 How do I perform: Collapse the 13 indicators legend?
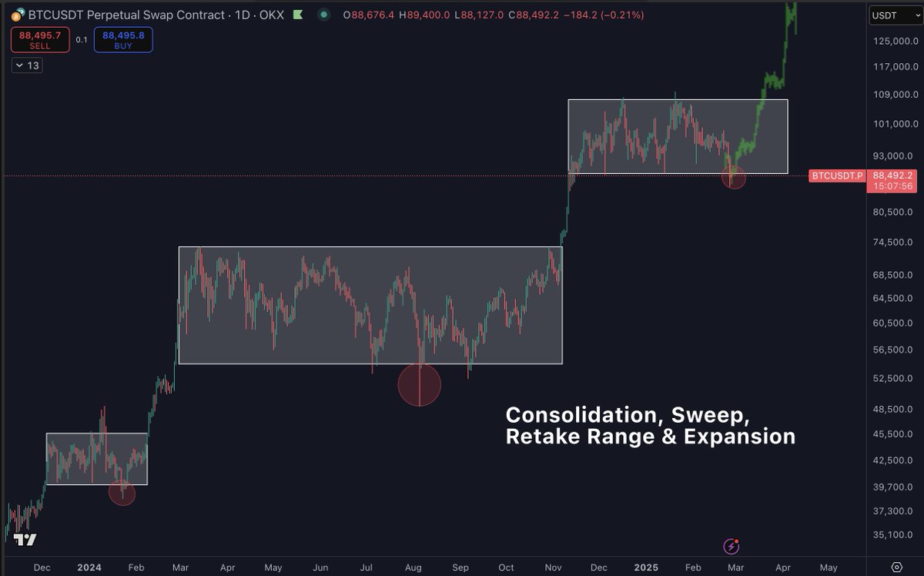pyautogui.click(x=27, y=66)
